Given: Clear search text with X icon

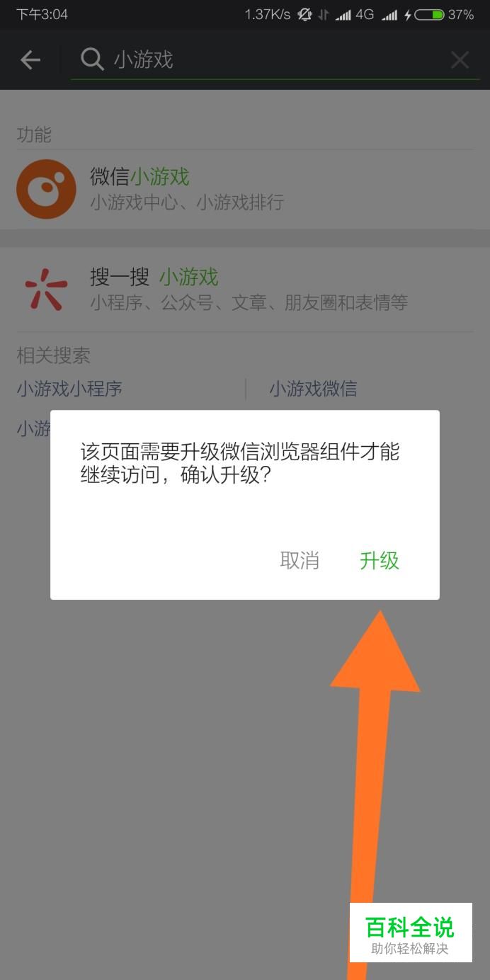Looking at the screenshot, I should pyautogui.click(x=460, y=60).
